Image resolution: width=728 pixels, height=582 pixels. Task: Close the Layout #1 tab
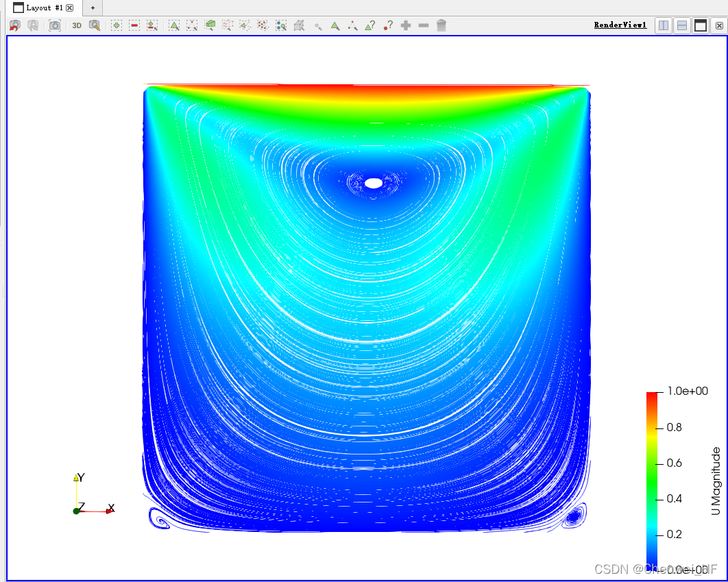(x=70, y=8)
